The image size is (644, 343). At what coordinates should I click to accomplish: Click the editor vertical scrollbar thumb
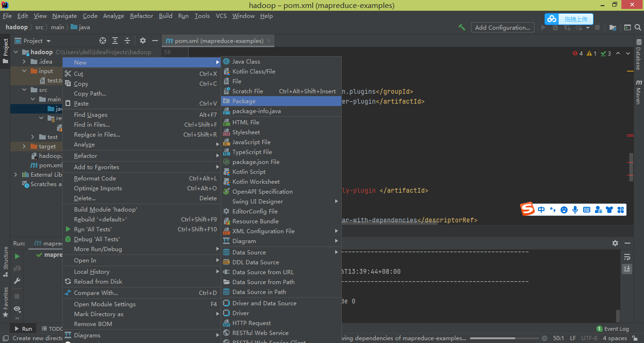(x=630, y=166)
